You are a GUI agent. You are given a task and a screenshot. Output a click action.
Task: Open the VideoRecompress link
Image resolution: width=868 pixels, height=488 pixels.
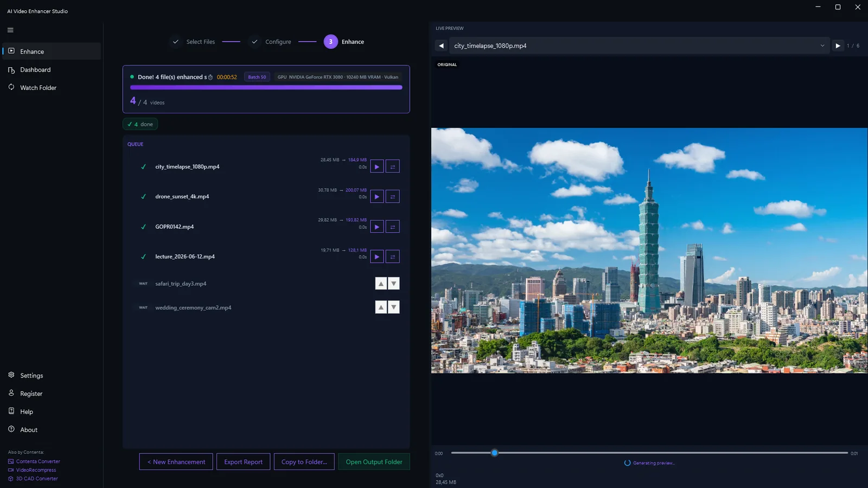(x=32, y=470)
